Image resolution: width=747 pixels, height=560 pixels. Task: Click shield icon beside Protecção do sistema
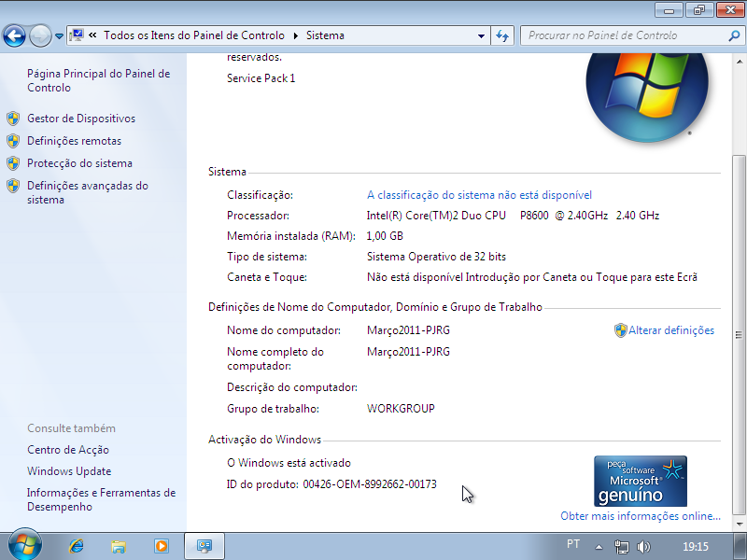point(13,163)
